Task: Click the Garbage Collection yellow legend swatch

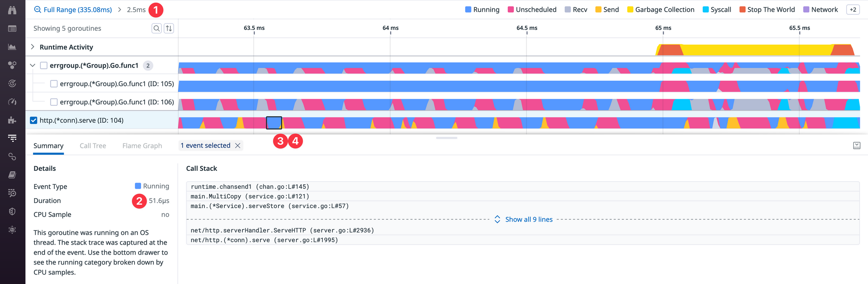Action: click(x=630, y=10)
